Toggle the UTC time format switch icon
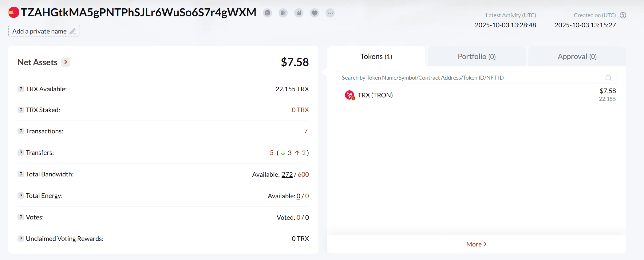The width and height of the screenshot is (644, 260). click(623, 15)
